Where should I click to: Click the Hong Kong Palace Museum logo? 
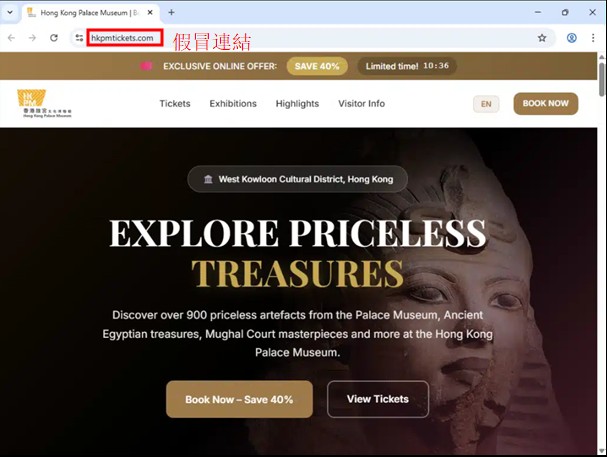45,103
